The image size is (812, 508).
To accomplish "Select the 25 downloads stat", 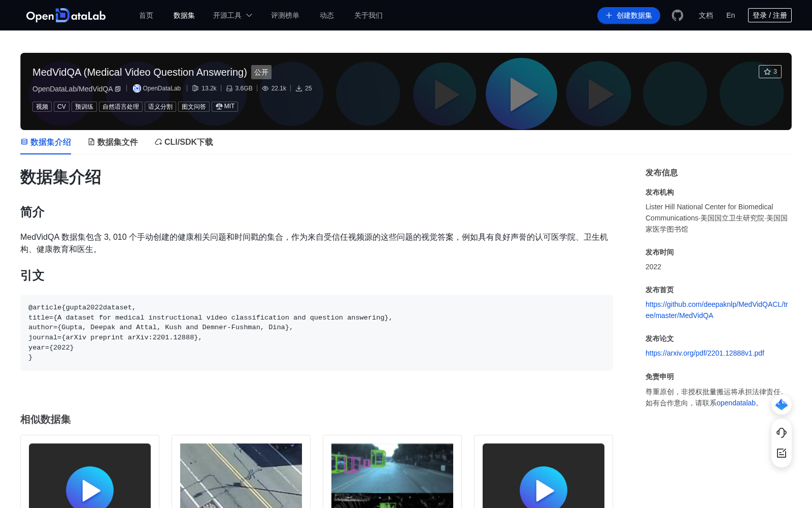I will coord(303,88).
